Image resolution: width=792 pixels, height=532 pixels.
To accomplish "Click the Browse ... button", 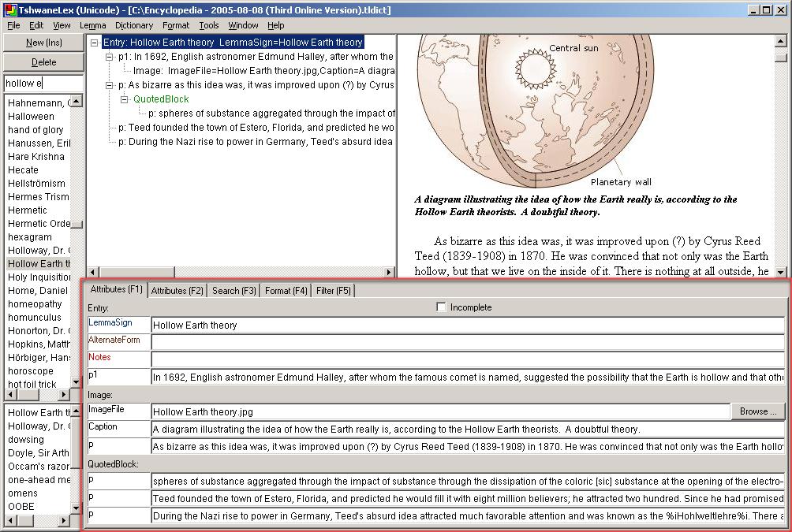I will (x=757, y=411).
